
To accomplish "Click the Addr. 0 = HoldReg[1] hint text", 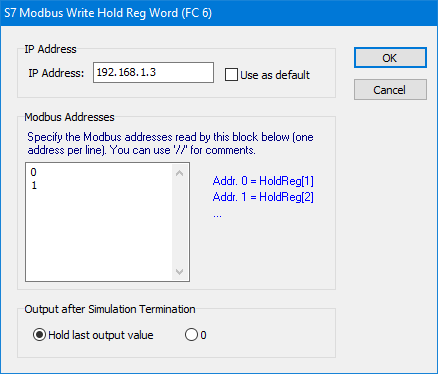I will (x=263, y=181).
